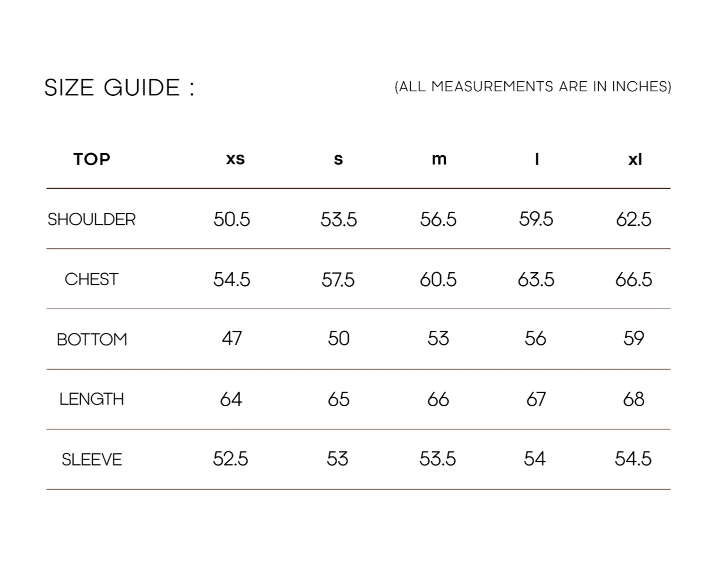
Task: Click the l size column header
Action: coord(537,159)
